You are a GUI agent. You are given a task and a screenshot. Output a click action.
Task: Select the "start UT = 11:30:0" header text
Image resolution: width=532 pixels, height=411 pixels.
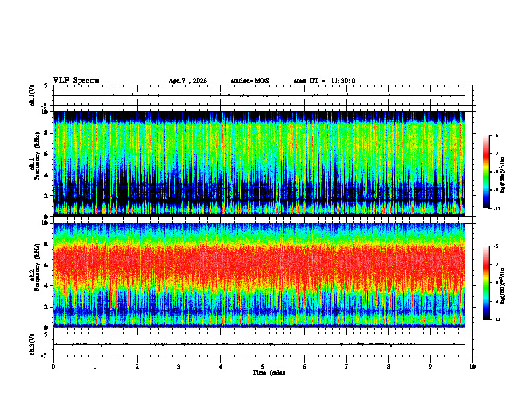tap(324, 81)
